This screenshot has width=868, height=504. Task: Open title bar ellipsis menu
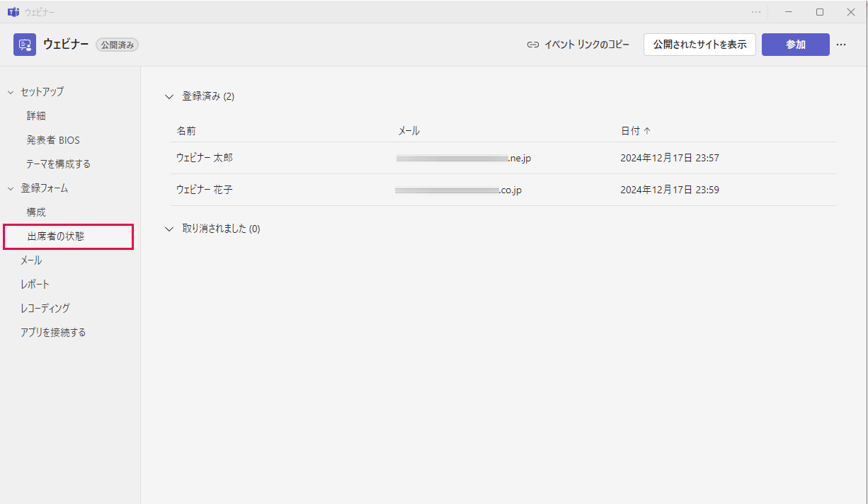[x=756, y=12]
